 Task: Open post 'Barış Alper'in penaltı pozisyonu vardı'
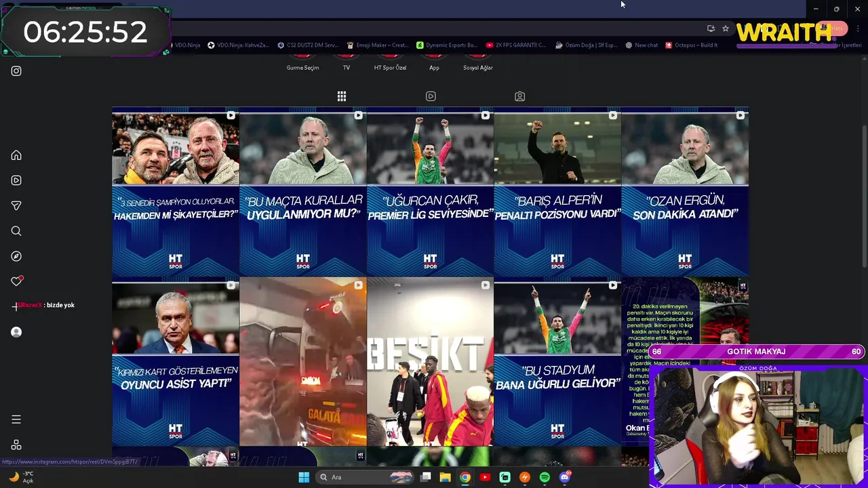557,192
